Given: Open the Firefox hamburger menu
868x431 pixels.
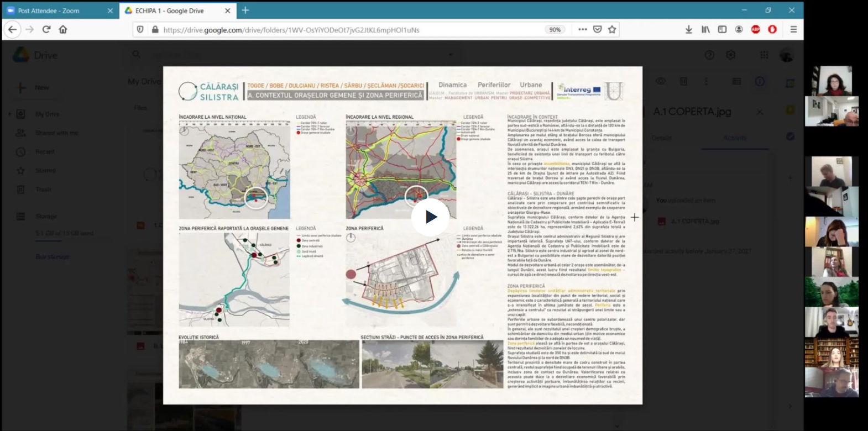Looking at the screenshot, I should (x=793, y=30).
